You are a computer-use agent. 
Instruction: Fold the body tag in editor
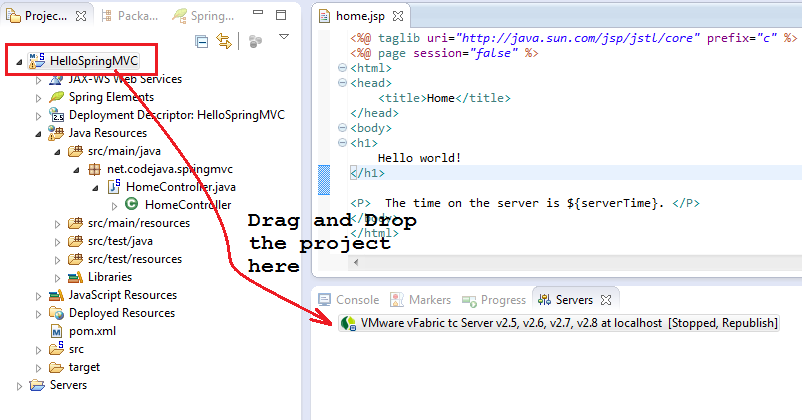(x=342, y=128)
